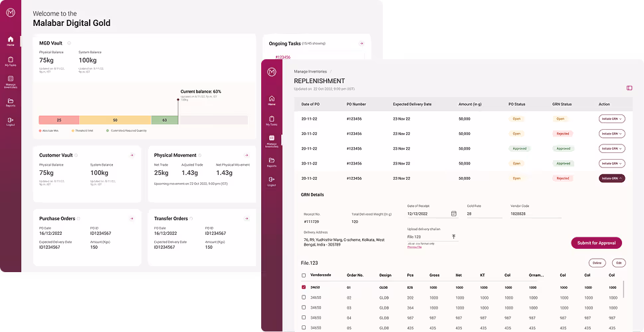Open ongoing task #123456 link
Screen dimensions: 644x332
tap(282, 57)
